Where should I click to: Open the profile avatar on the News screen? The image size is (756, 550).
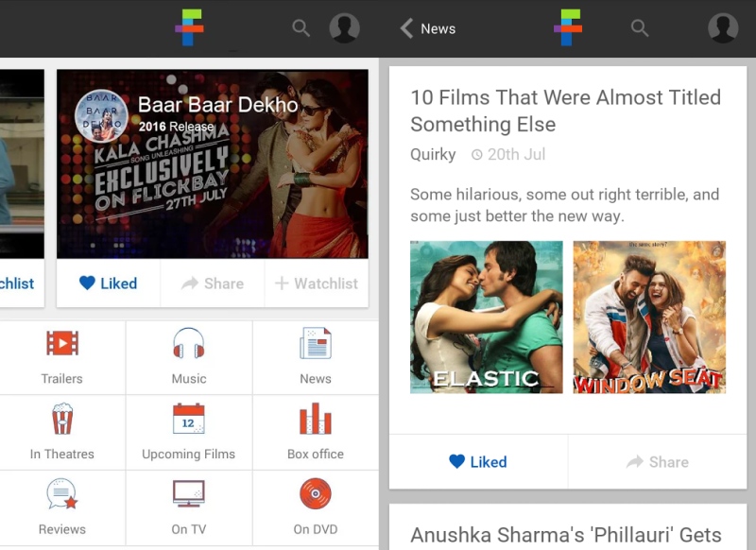pyautogui.click(x=723, y=28)
